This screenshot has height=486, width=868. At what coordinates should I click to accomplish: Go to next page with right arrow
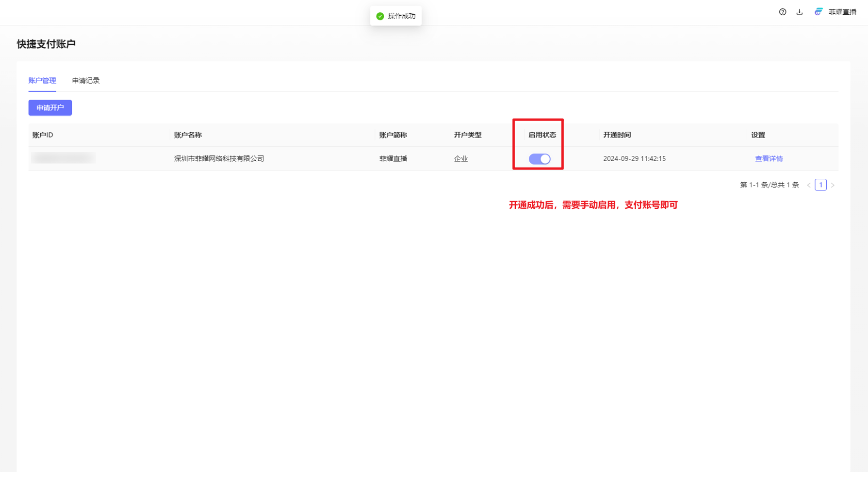pos(832,185)
